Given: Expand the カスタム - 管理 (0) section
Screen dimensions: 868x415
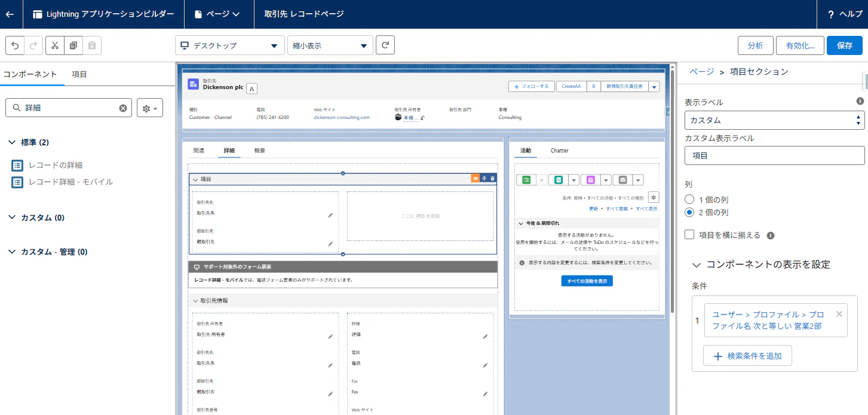Looking at the screenshot, I should coord(12,252).
